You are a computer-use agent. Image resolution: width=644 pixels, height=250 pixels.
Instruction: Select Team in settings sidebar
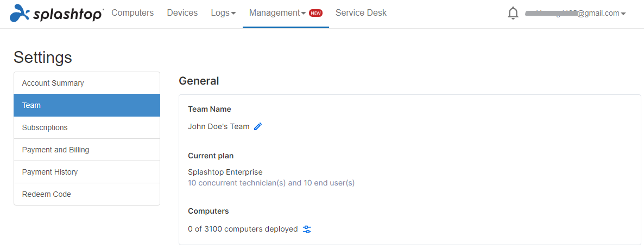point(87,105)
